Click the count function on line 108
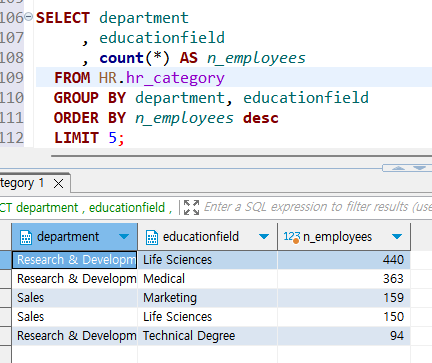This screenshot has height=363, width=432. coord(121,58)
